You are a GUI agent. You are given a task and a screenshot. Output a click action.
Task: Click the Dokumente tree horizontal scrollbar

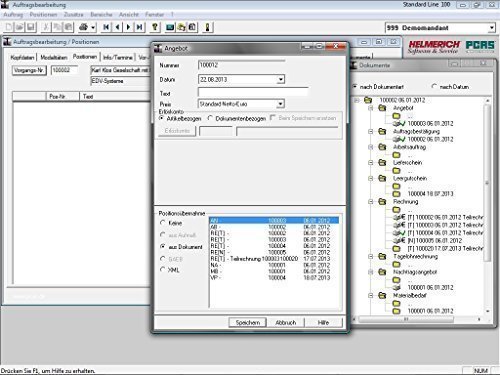406,319
